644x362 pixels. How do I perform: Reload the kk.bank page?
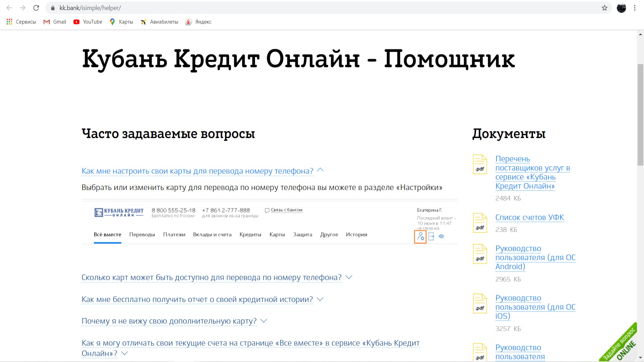[36, 8]
